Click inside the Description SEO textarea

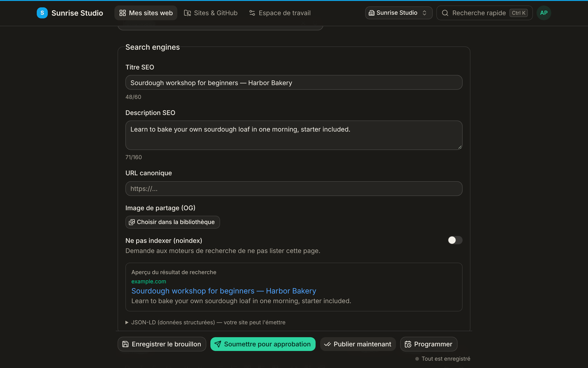pos(294,135)
